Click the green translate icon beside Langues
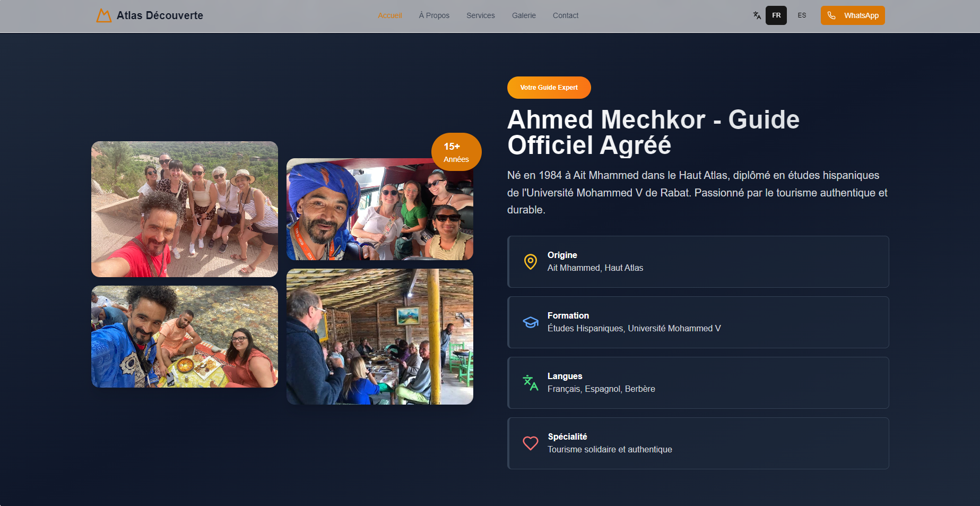Viewport: 980px width, 506px height. pyautogui.click(x=530, y=383)
